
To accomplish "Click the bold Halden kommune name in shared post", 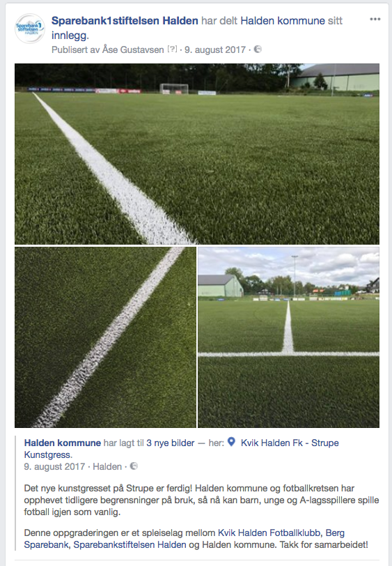I will pos(63,443).
